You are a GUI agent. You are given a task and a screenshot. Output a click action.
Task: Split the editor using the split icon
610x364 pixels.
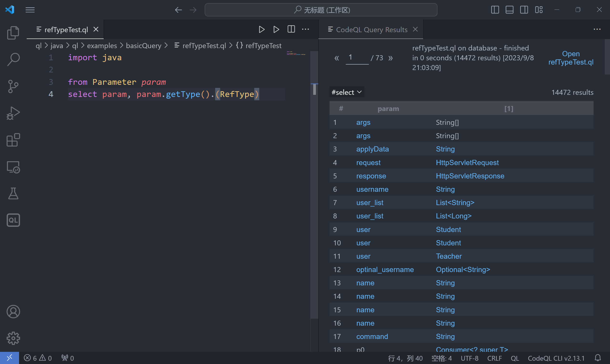(291, 29)
